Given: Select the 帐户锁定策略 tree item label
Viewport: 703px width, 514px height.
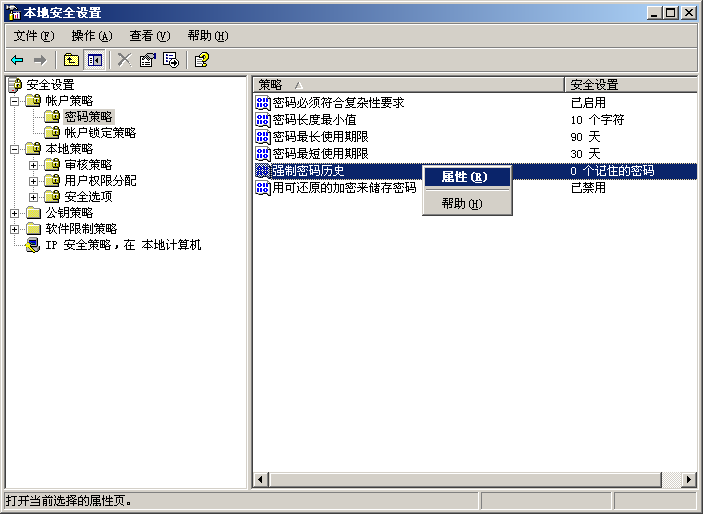Looking at the screenshot, I should pos(100,132).
